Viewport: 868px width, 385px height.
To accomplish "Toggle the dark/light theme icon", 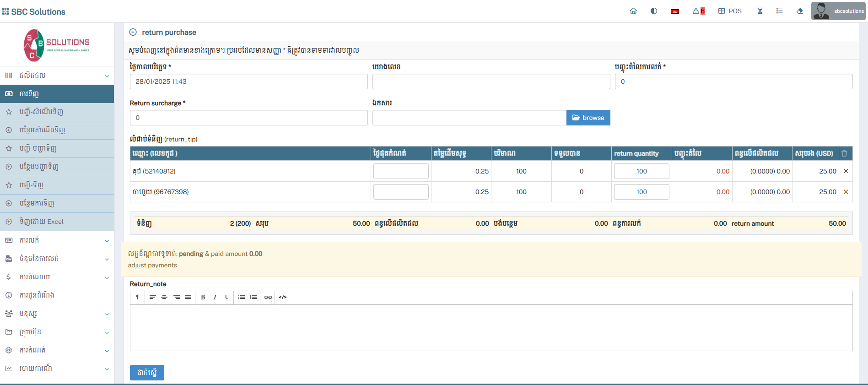I will pos(654,11).
